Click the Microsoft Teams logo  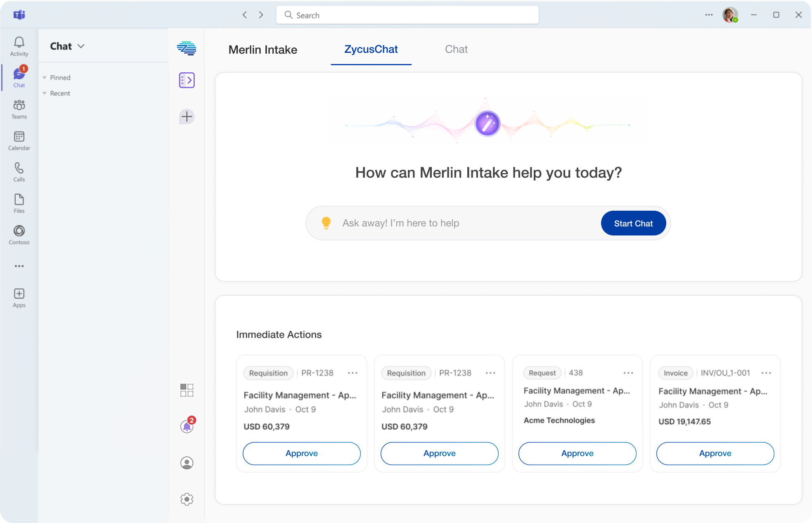point(19,15)
